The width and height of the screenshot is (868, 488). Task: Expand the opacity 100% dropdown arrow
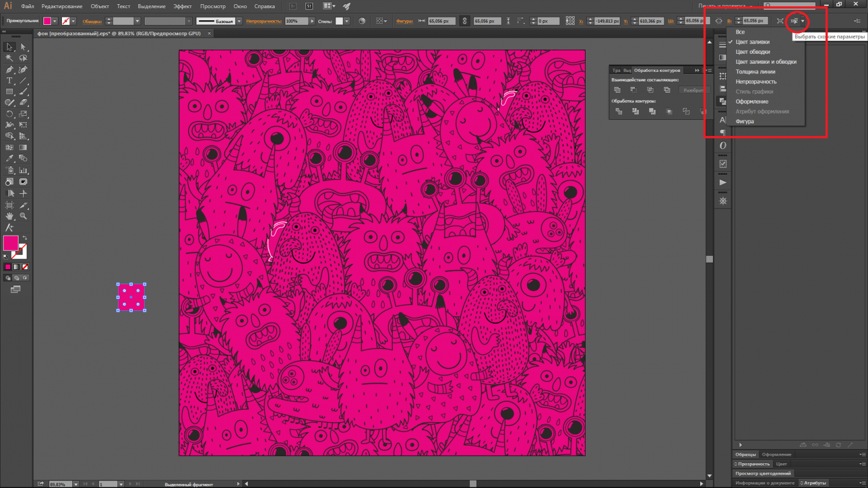(x=312, y=21)
